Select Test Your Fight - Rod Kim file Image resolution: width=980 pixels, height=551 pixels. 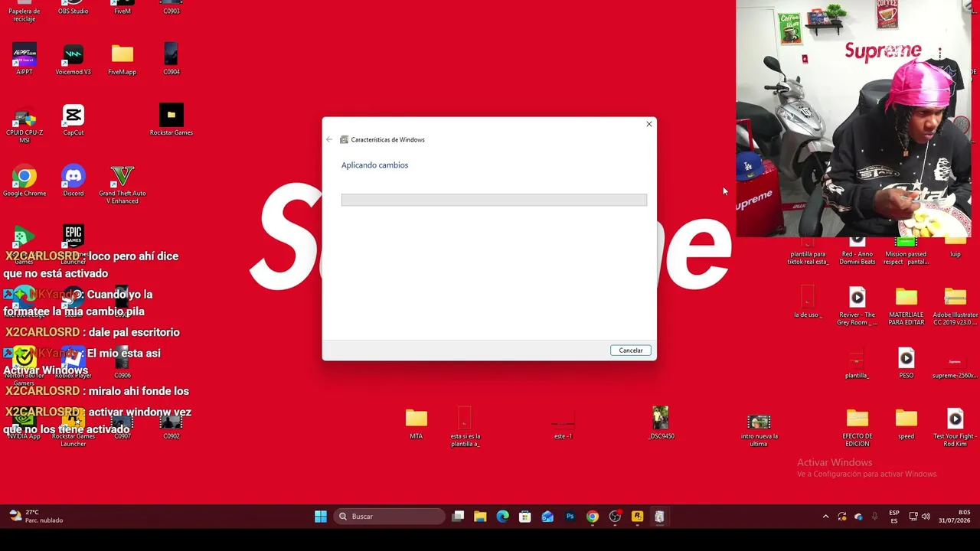(x=955, y=429)
